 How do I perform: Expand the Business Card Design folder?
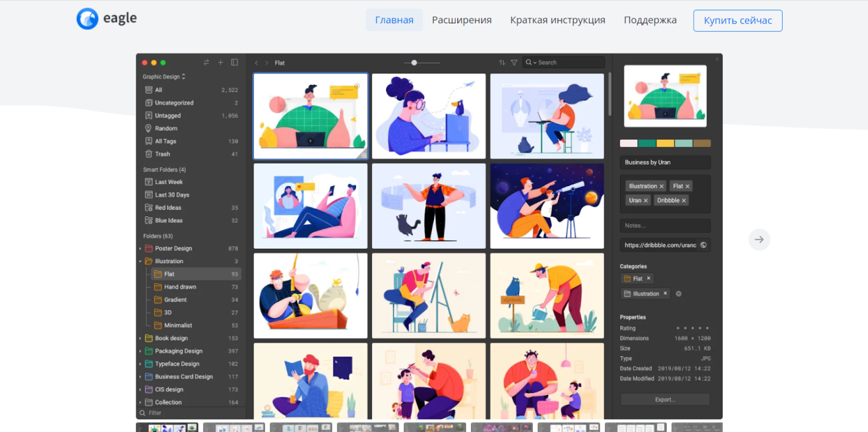(141, 377)
